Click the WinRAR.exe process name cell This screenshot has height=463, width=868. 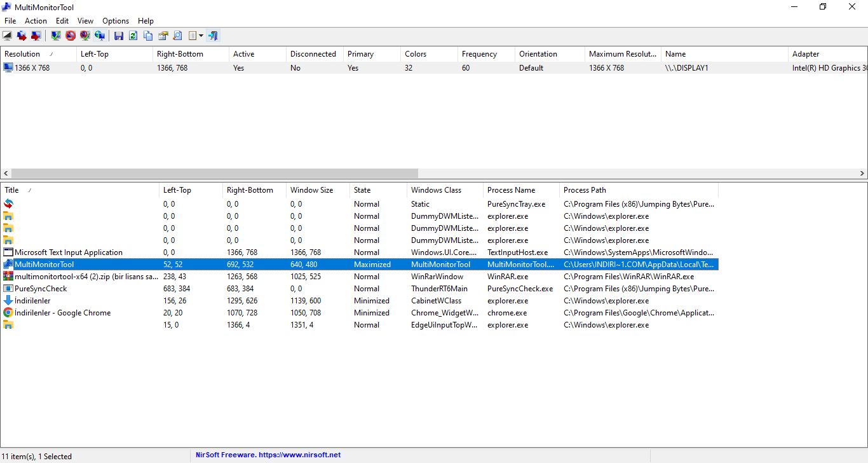(x=508, y=277)
